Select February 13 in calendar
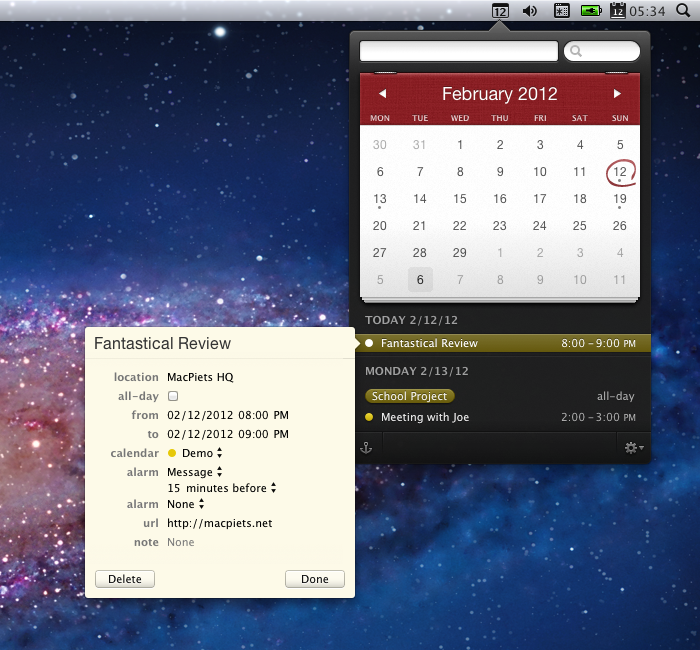Viewport: 700px width, 650px height. click(x=379, y=199)
